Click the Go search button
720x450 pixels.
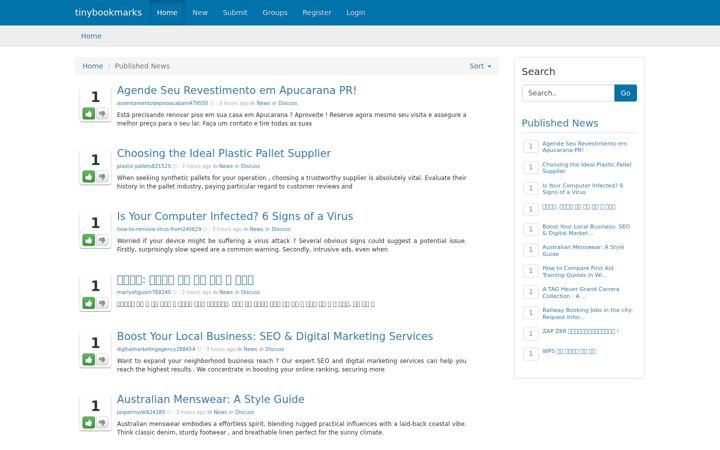click(625, 93)
